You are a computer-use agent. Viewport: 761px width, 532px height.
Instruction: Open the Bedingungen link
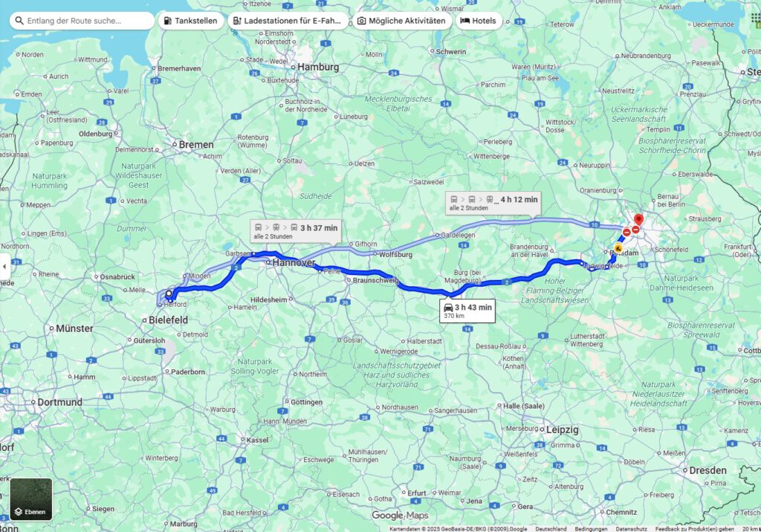click(591, 528)
